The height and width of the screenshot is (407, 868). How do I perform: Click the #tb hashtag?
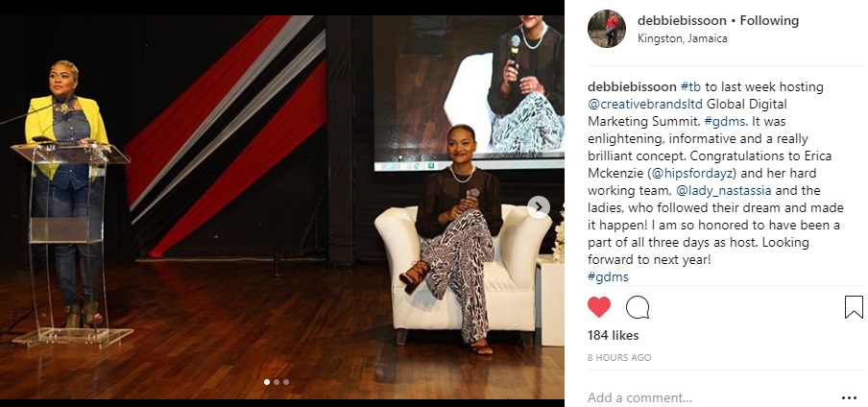coord(691,87)
